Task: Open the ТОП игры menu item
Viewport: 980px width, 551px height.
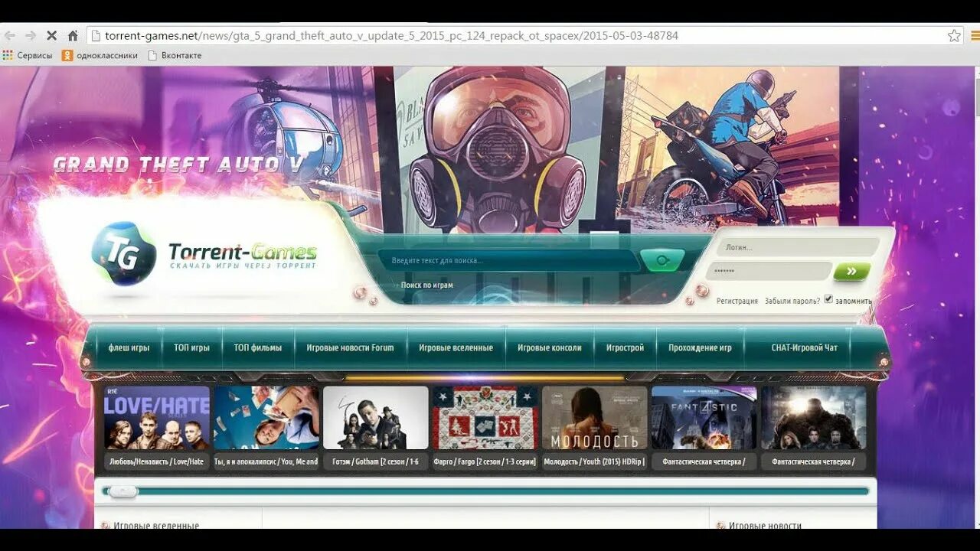Action: point(191,347)
